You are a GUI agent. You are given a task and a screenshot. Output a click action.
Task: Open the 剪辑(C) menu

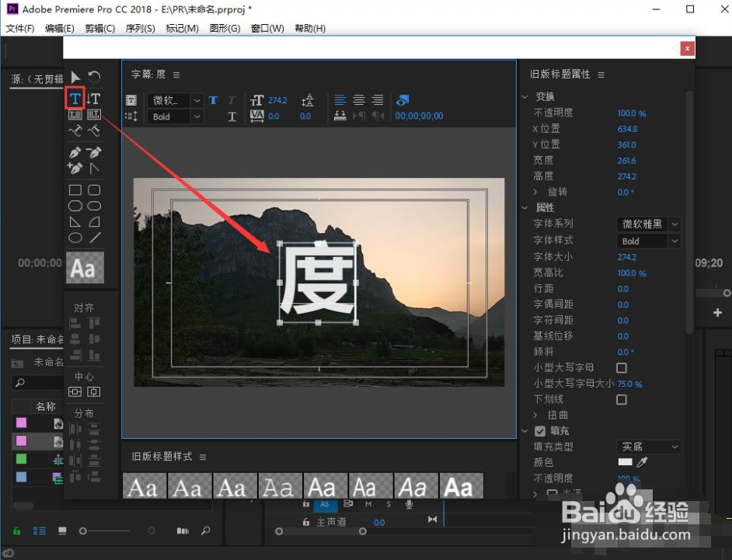coord(100,29)
